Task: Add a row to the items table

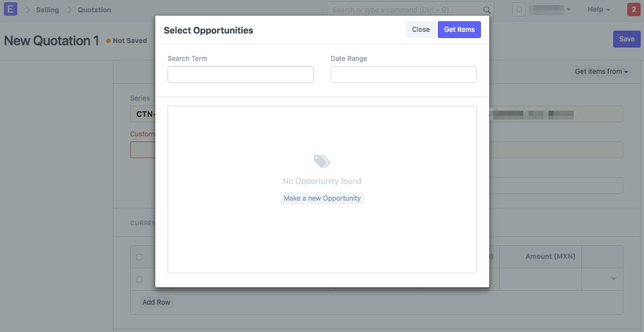Action: tap(156, 302)
